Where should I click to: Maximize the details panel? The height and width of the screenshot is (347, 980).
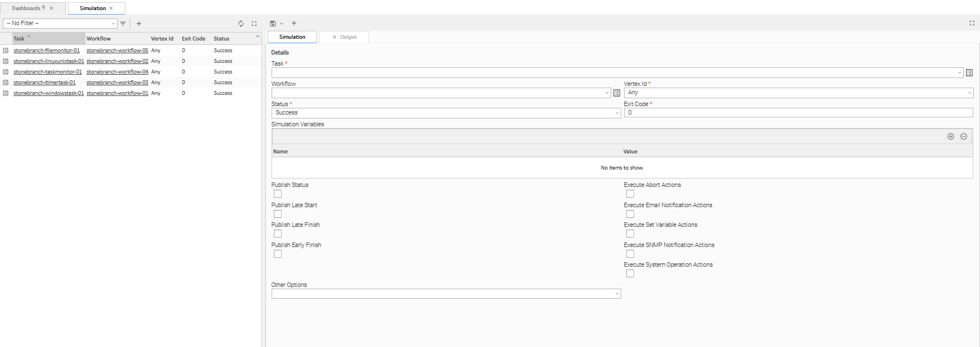click(972, 23)
